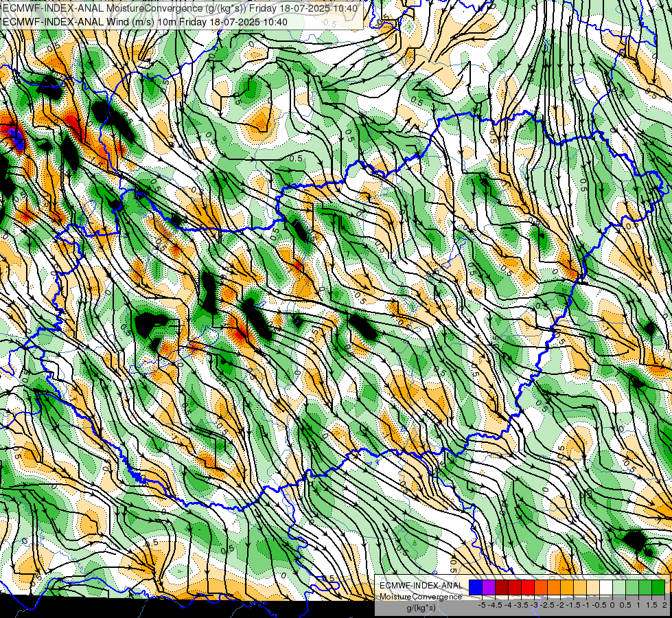Select the blue legend swatch
Image resolution: width=672 pixels, height=618 pixels.
click(x=476, y=587)
